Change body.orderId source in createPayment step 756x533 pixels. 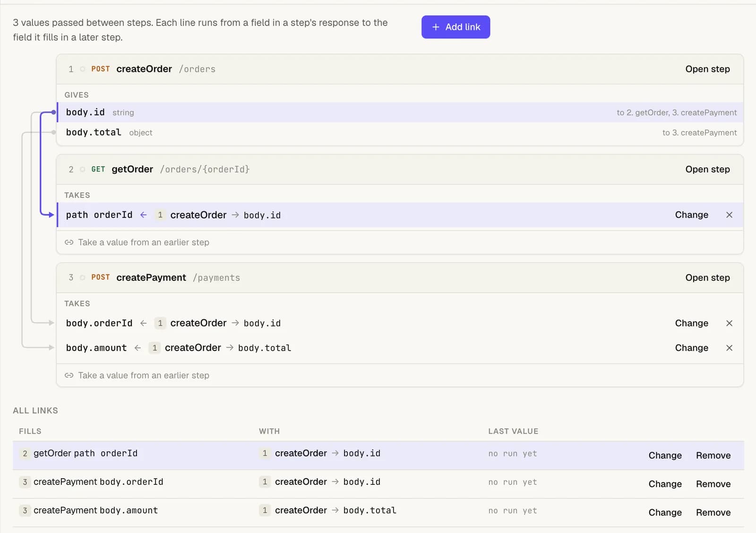click(x=691, y=323)
